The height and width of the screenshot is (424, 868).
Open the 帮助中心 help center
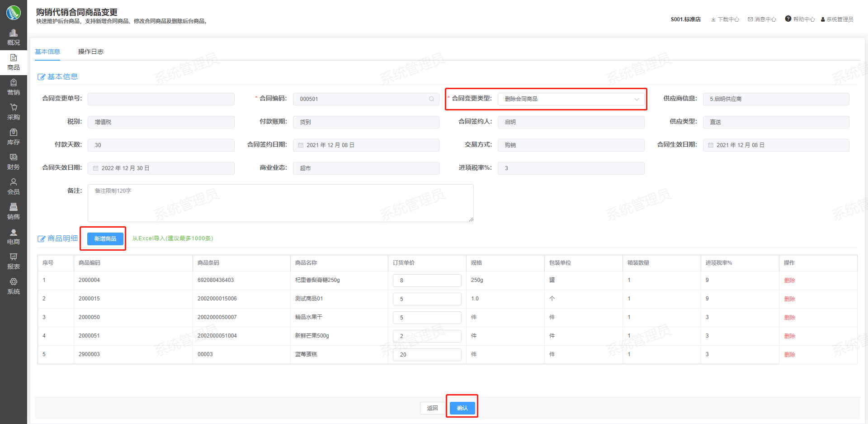[x=800, y=19]
